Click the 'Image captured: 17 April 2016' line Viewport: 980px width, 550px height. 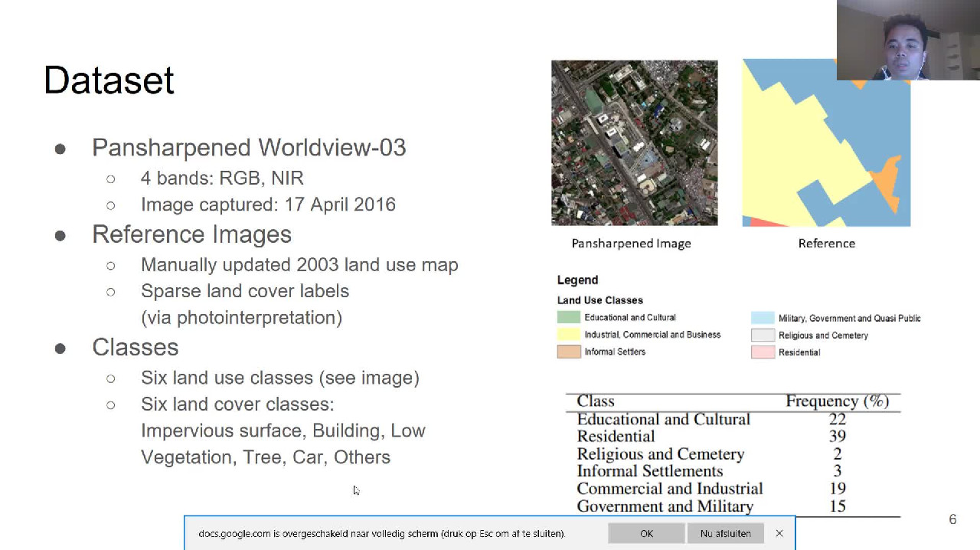tap(268, 205)
